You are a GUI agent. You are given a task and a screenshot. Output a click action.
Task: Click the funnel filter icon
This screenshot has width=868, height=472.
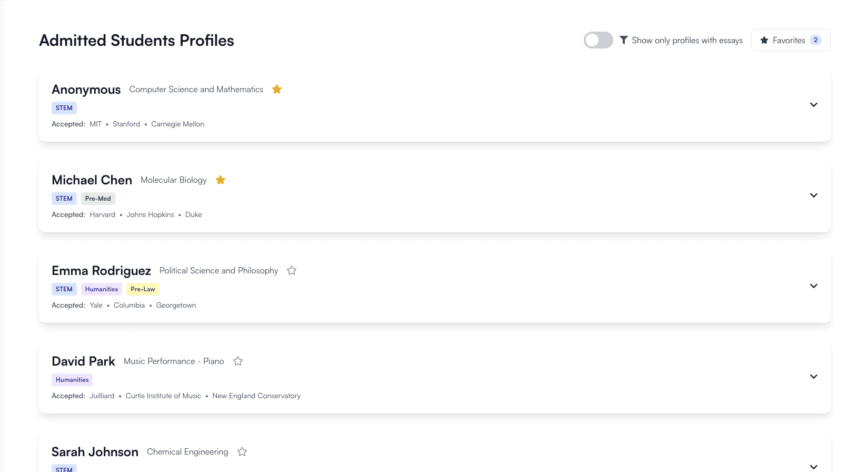pos(624,40)
